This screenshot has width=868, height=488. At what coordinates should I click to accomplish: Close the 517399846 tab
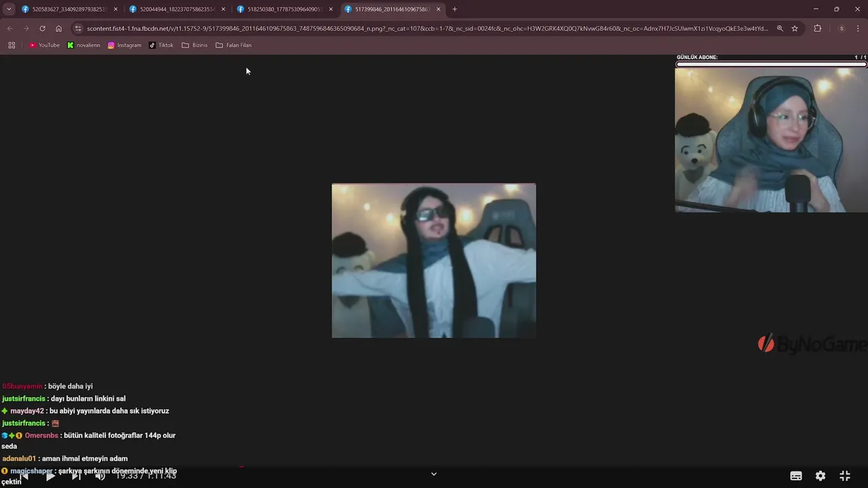click(x=439, y=9)
